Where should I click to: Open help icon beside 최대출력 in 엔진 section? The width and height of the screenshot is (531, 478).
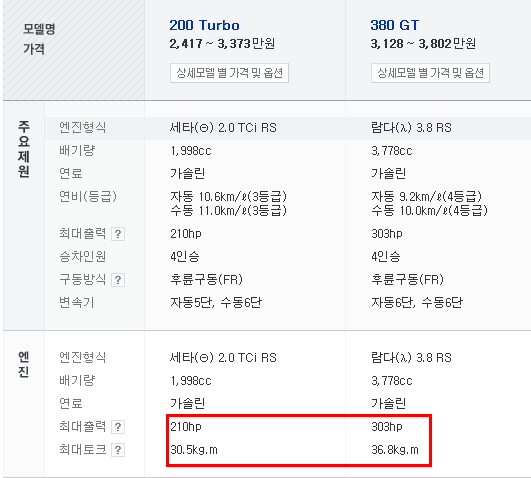[118, 427]
